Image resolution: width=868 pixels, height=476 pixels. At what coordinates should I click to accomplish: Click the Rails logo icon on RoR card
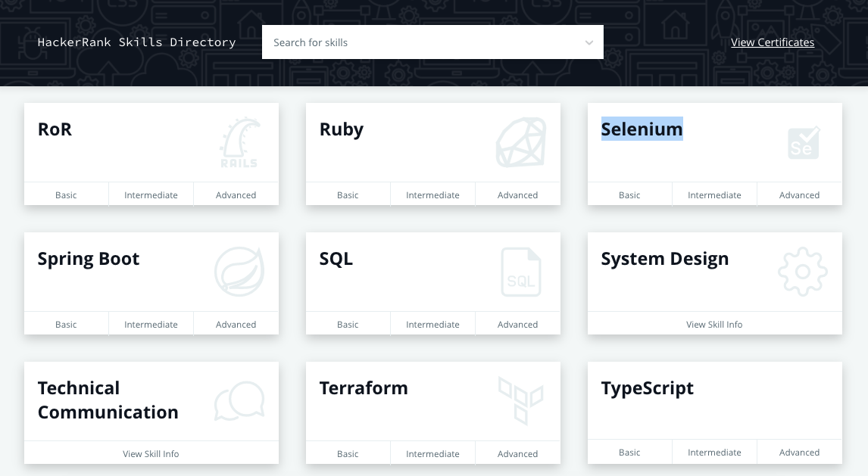tap(240, 142)
